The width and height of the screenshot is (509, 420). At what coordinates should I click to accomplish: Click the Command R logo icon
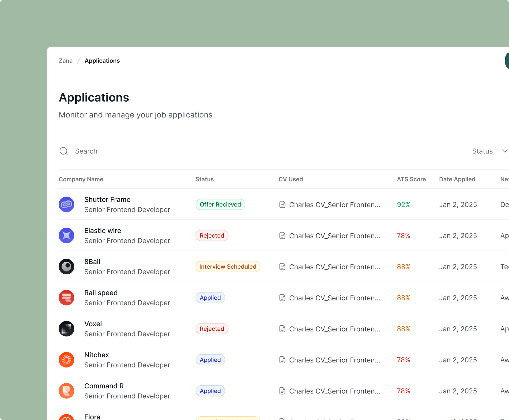(66, 391)
